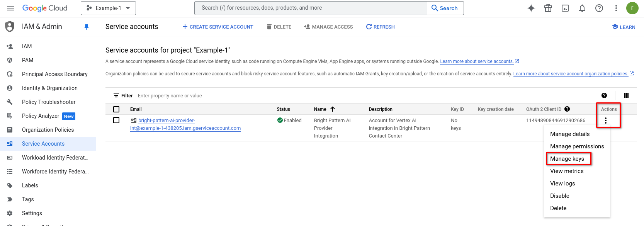This screenshot has width=644, height=226.
Task: Focus the resource search field
Action: point(311,8)
